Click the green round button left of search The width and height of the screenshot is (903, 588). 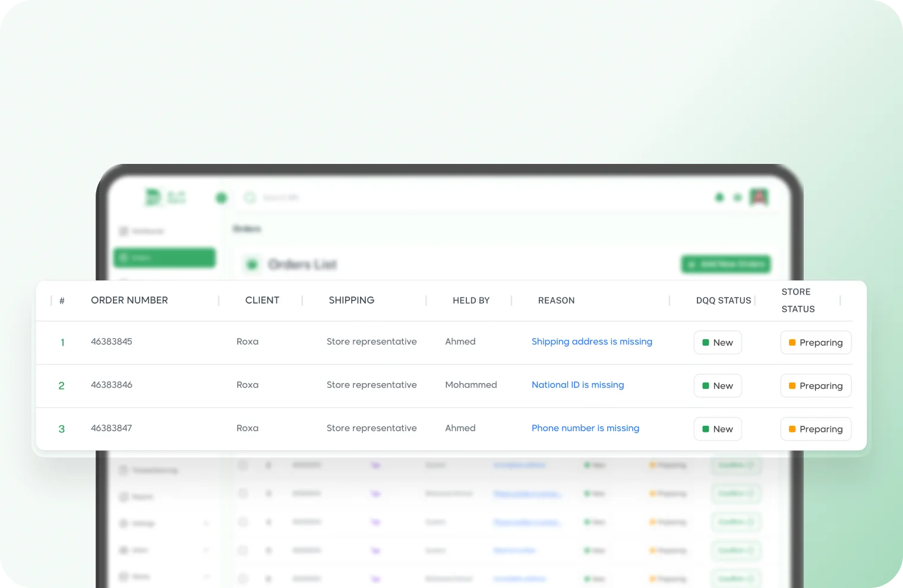(222, 198)
